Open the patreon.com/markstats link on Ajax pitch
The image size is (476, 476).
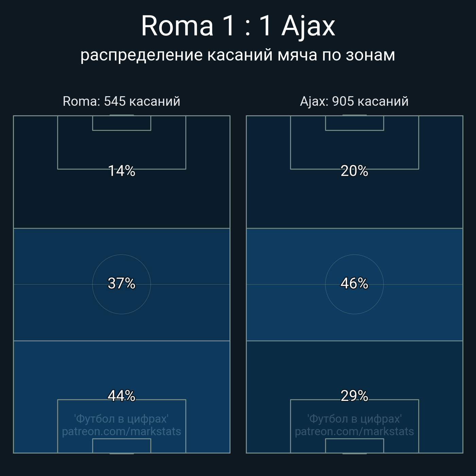coord(354,431)
